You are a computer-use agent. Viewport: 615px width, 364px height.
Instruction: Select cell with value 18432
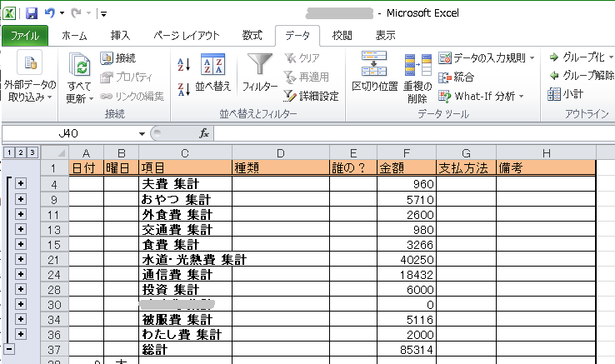[x=407, y=274]
